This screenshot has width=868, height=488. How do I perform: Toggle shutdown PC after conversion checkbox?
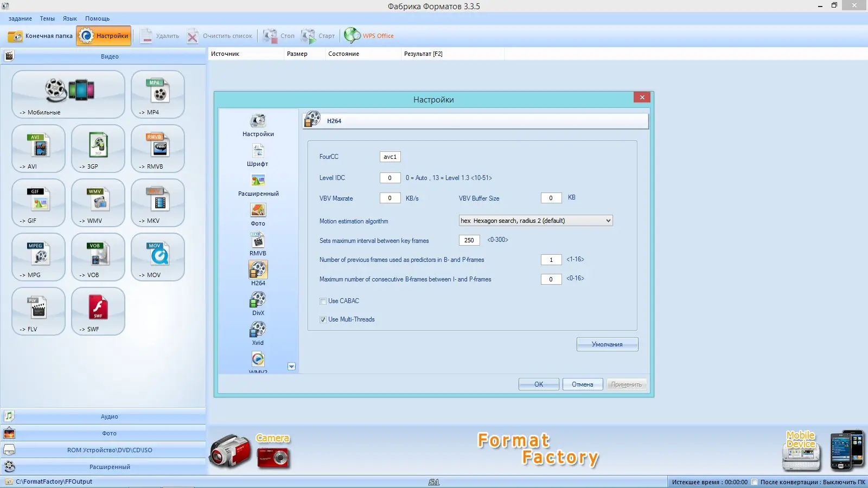(x=755, y=482)
